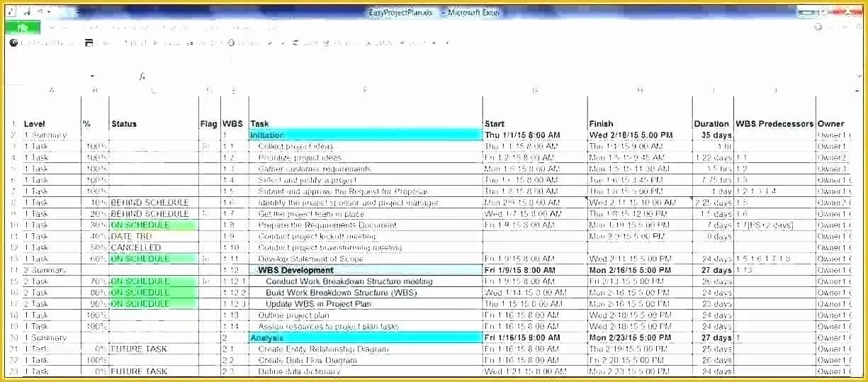Select the 0 days duration cell
The image size is (868, 382).
[713, 237]
